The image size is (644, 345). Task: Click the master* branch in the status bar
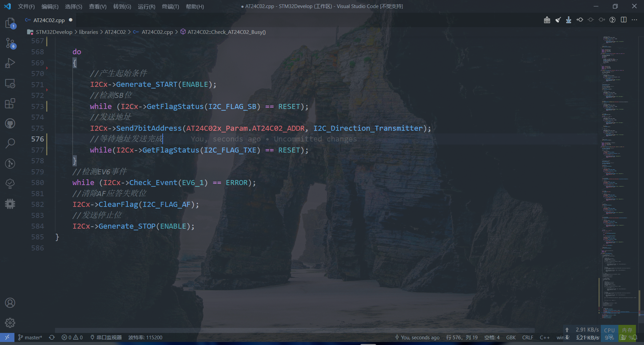click(30, 337)
